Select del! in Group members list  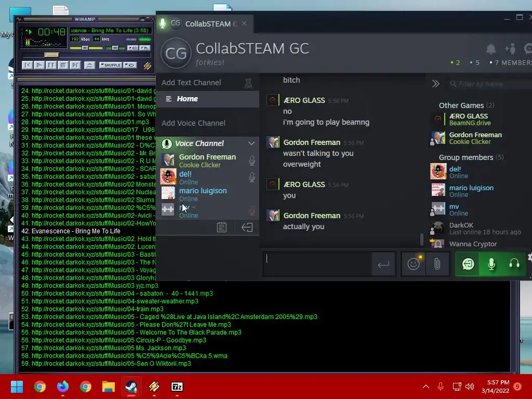coord(481,172)
